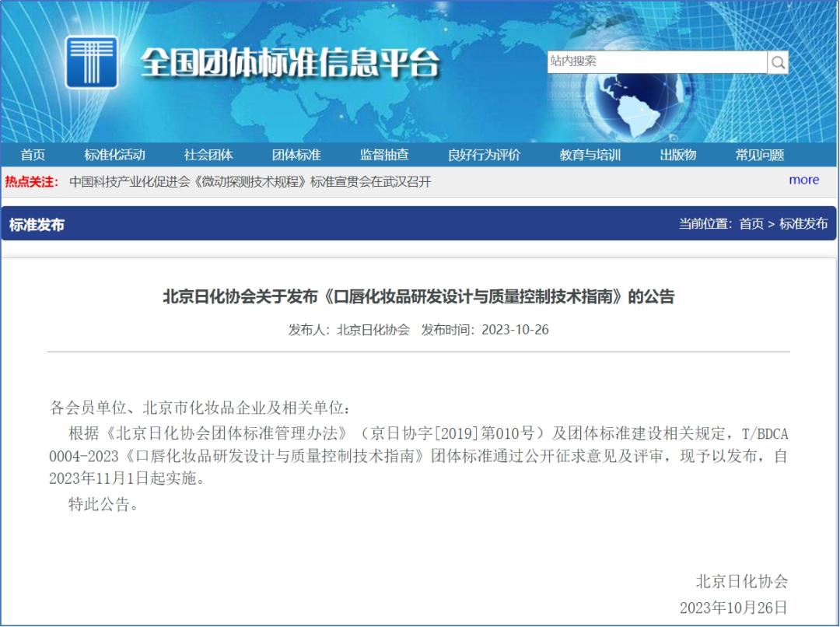840x627 pixels.
Task: Select the 社会团体 menu item
Action: tap(208, 155)
